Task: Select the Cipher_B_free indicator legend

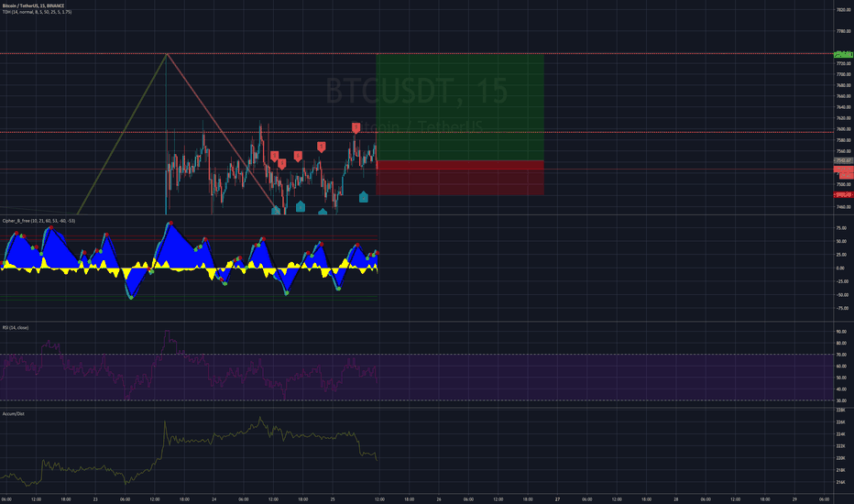Action: [38, 221]
